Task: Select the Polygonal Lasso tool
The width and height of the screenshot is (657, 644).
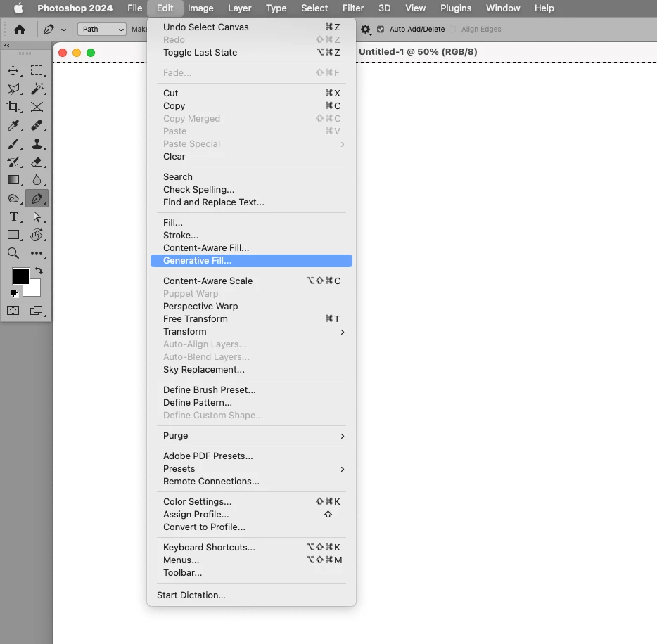Action: point(13,89)
